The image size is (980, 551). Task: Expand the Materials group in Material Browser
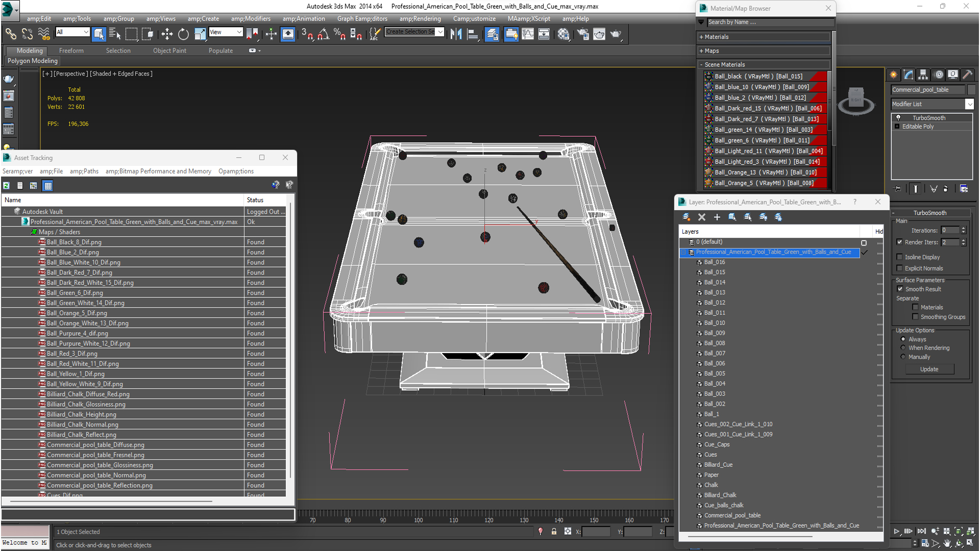pyautogui.click(x=701, y=37)
